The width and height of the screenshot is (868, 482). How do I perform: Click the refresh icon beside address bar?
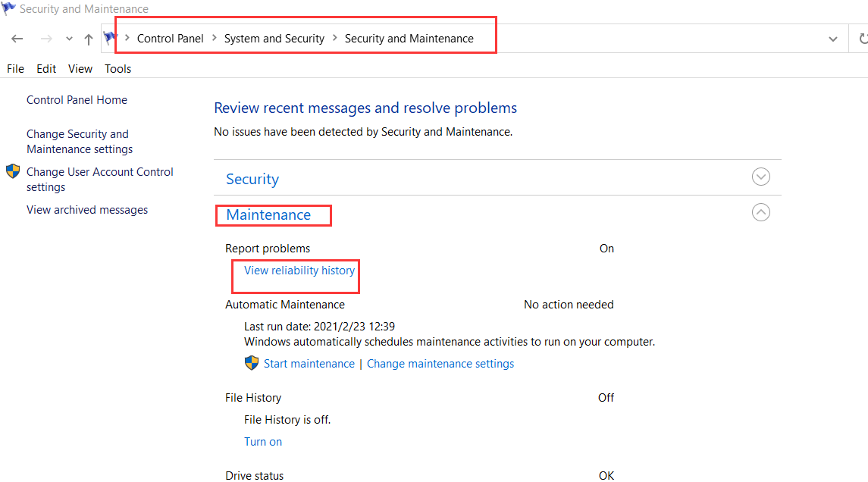pos(863,39)
